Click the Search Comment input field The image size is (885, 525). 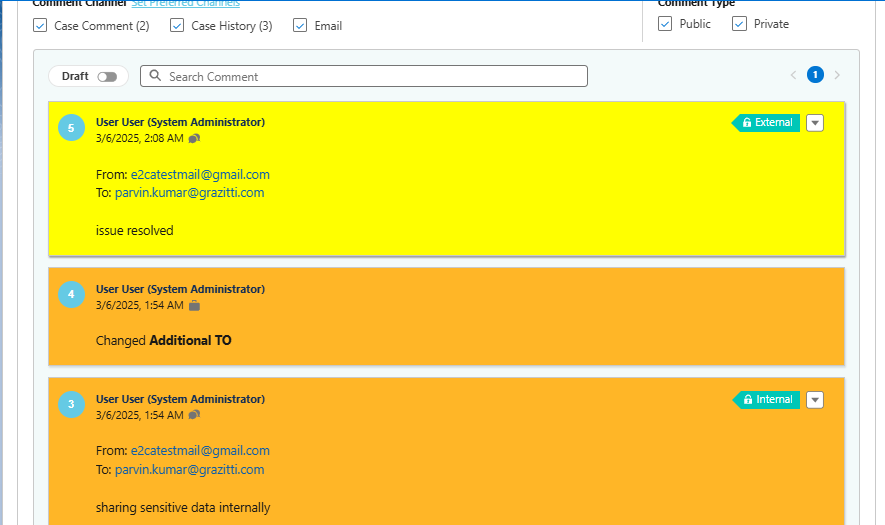click(x=364, y=76)
